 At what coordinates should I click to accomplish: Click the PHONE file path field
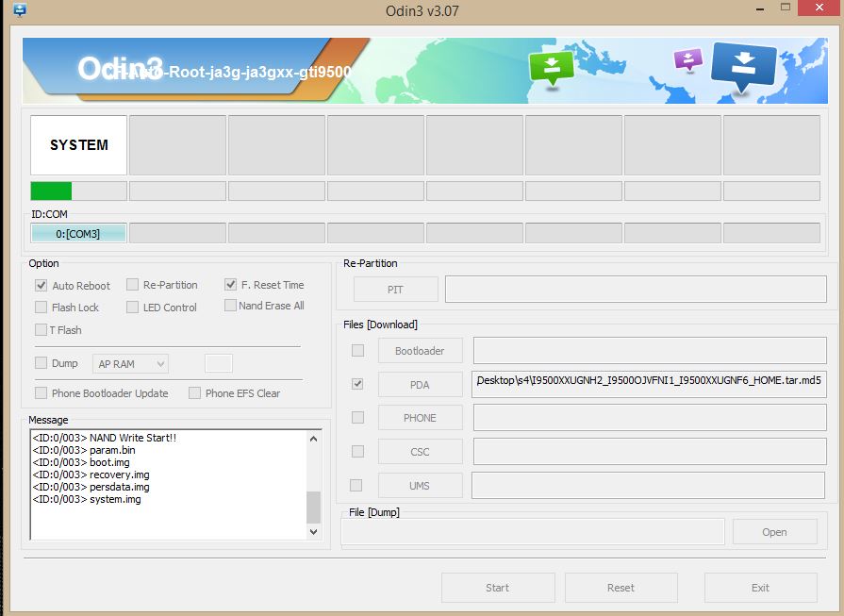pos(650,417)
